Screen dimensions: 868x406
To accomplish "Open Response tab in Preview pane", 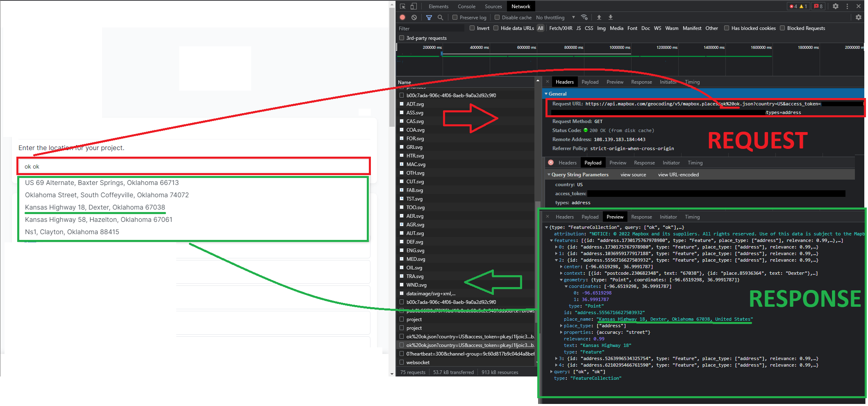I will tap(641, 217).
